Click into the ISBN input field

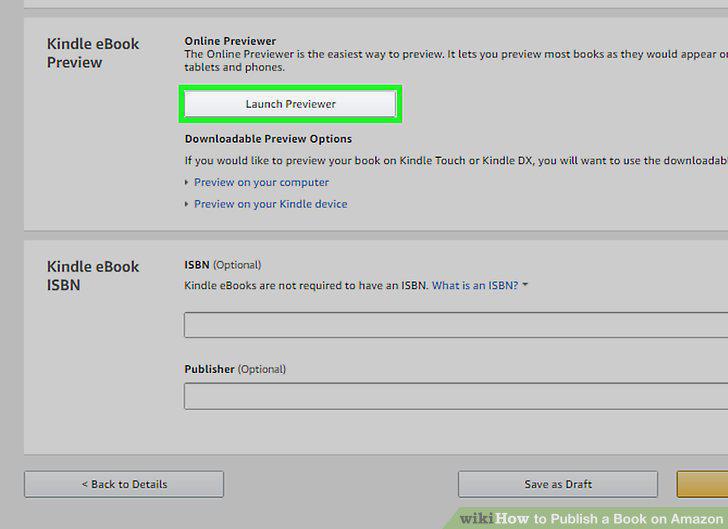(456, 325)
